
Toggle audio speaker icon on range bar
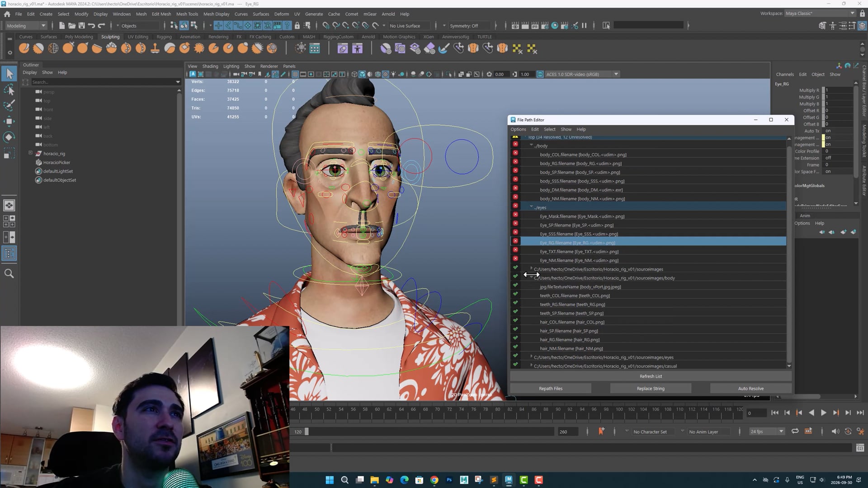pos(835,432)
